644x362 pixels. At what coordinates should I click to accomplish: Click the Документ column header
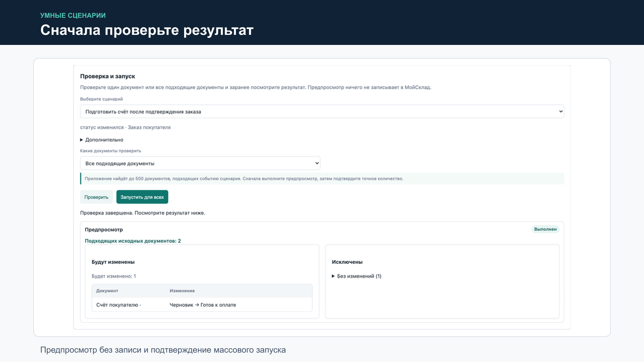(x=107, y=291)
